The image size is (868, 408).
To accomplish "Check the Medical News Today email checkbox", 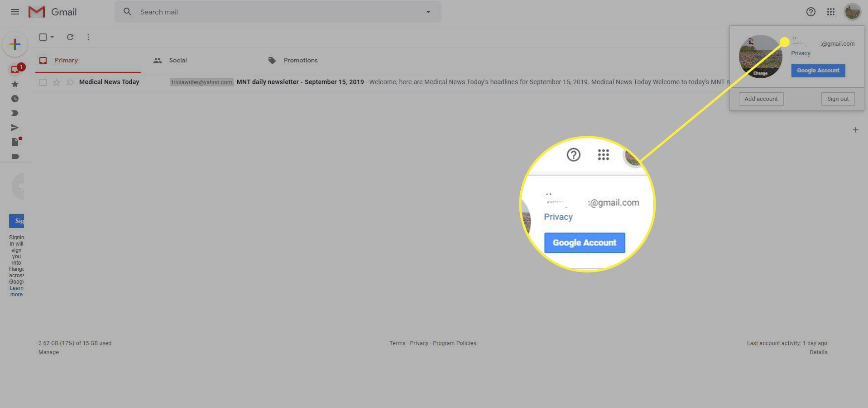I will 43,82.
